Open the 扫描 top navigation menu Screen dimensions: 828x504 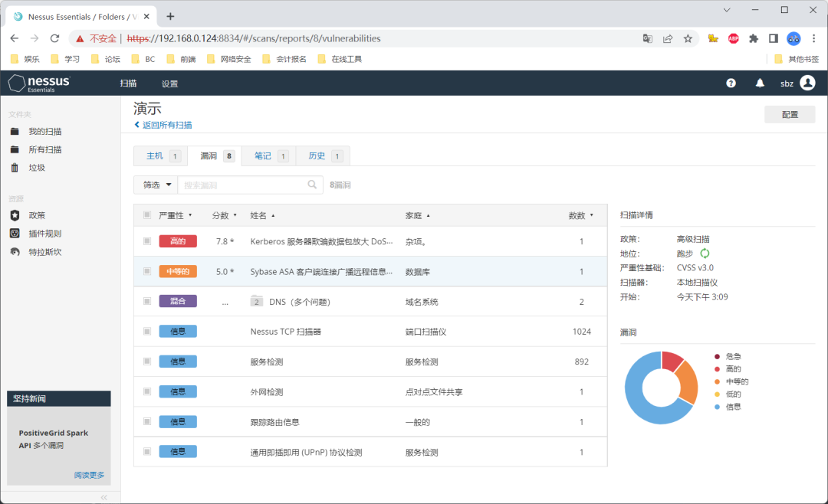pos(128,83)
